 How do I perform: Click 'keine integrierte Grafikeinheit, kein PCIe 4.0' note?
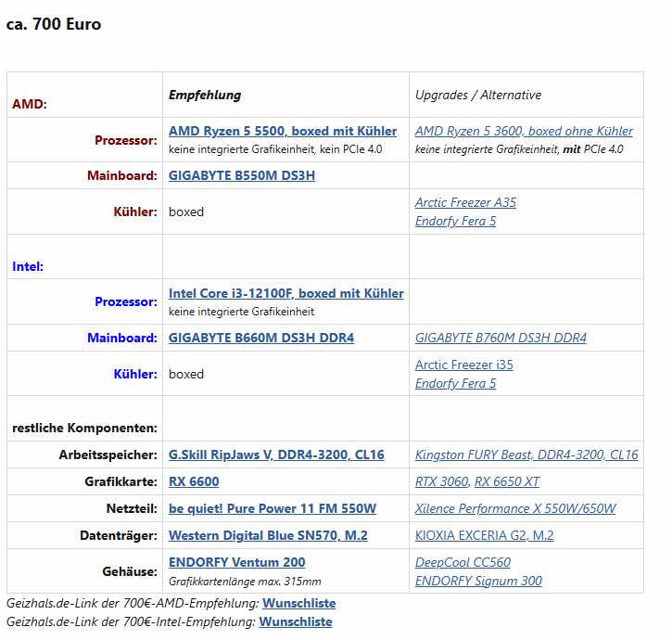(275, 149)
